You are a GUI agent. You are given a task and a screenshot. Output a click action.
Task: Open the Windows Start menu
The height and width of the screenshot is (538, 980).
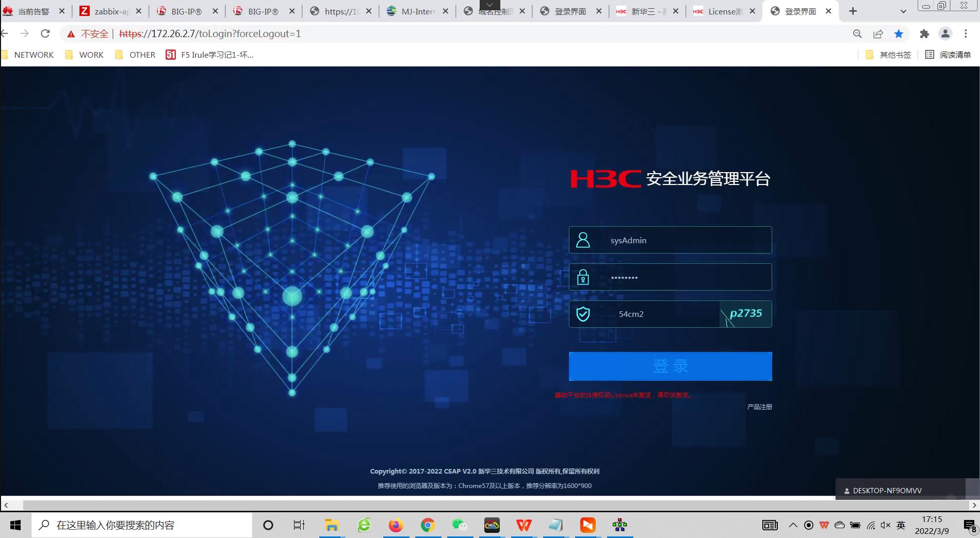tap(15, 525)
